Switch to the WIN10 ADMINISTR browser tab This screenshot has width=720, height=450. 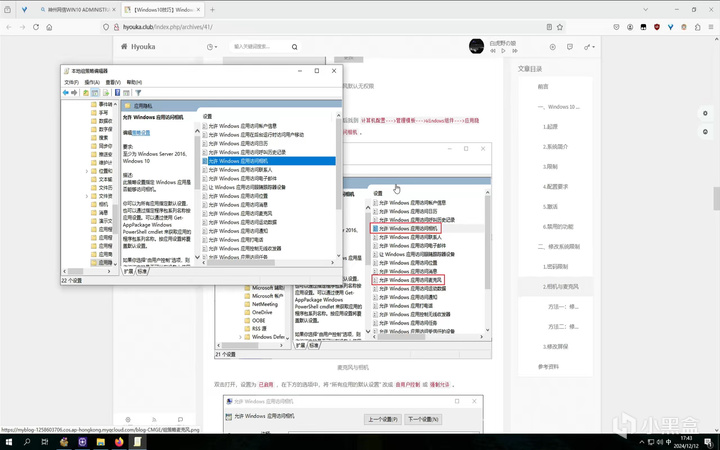pos(78,10)
